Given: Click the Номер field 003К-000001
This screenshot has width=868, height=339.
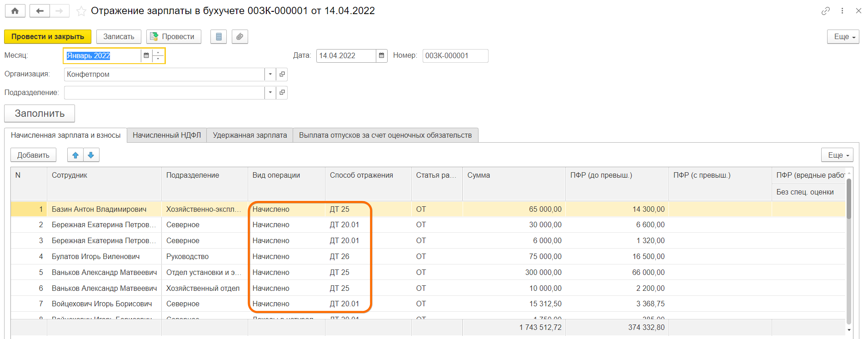Looking at the screenshot, I should pyautogui.click(x=455, y=55).
